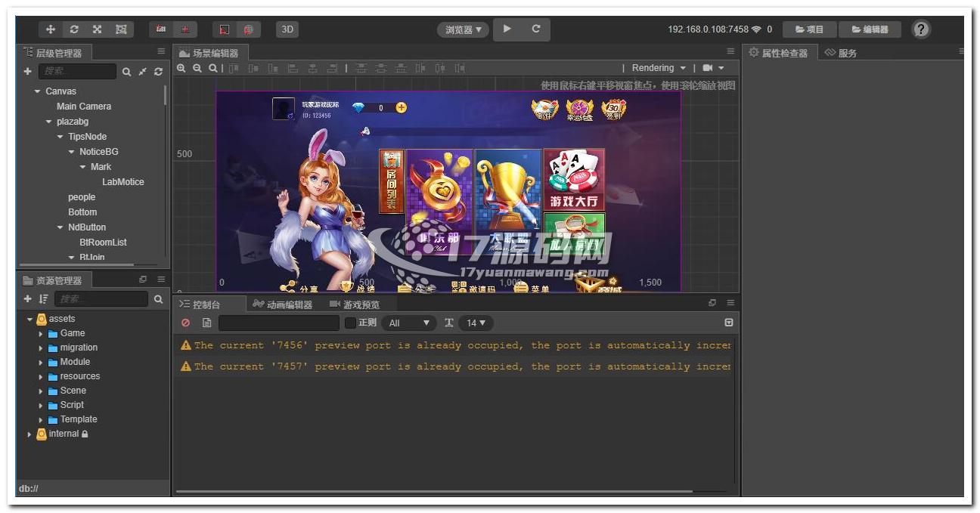Clear the console log output
Viewport: 980px width, 513px height.
pyautogui.click(x=186, y=323)
